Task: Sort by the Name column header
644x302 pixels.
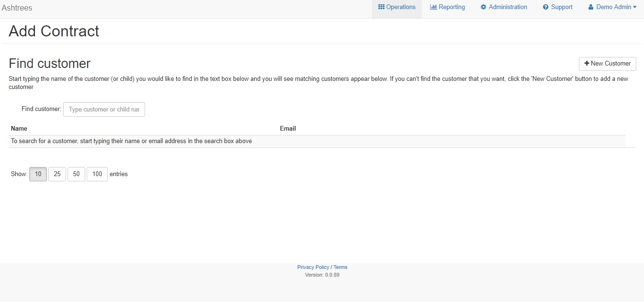Action: coord(19,128)
